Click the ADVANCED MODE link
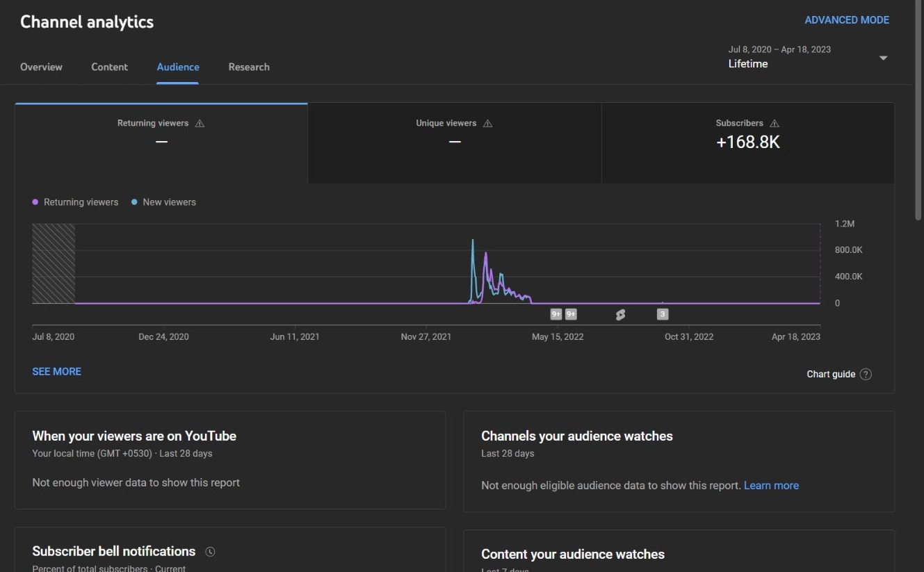The image size is (924, 572). point(847,20)
